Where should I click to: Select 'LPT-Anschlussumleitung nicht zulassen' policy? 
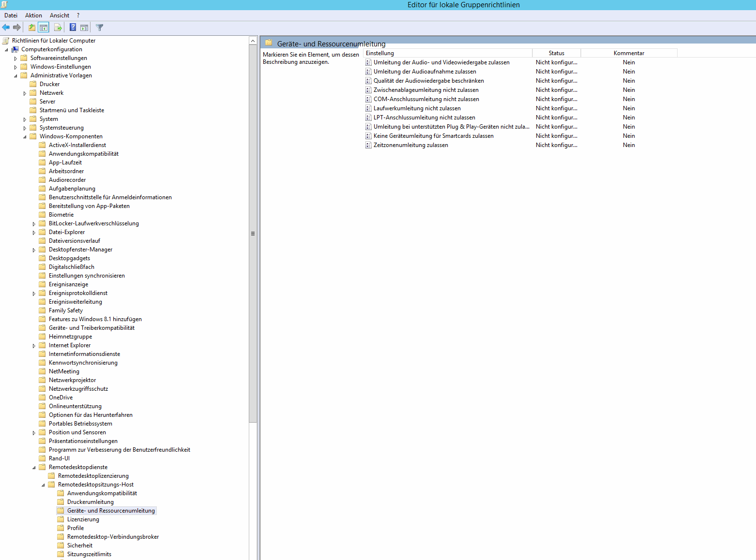click(x=424, y=118)
